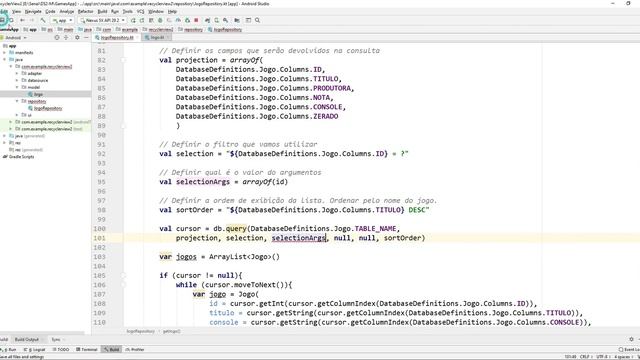Click the Run app icon next to device selector

pos(133,20)
